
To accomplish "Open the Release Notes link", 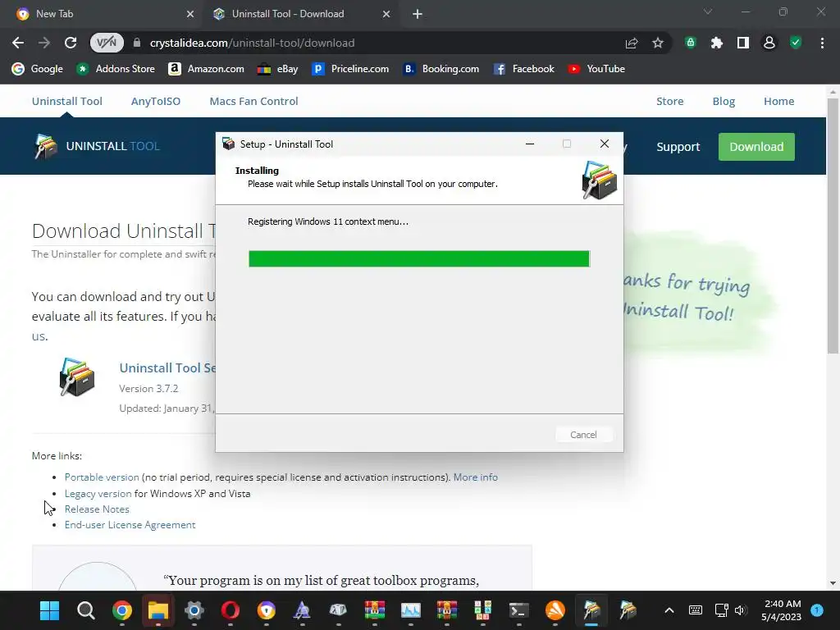I will coord(97,509).
